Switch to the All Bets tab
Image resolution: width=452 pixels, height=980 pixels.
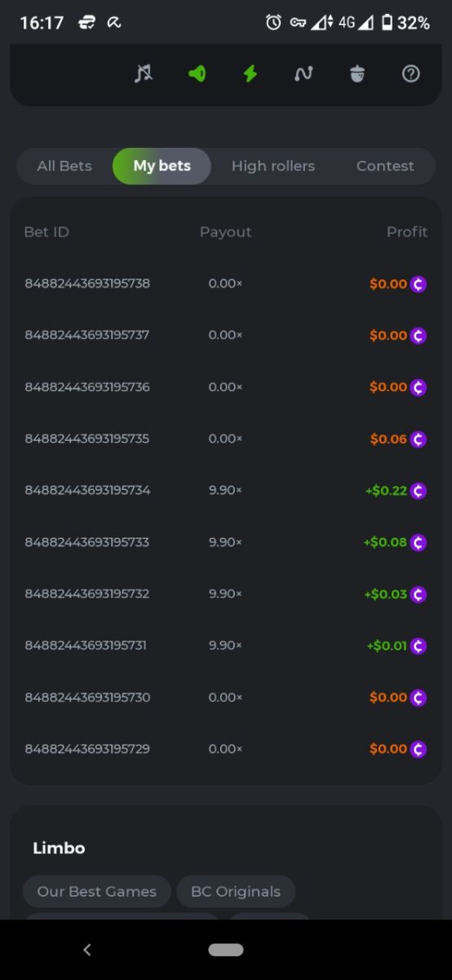click(x=64, y=166)
